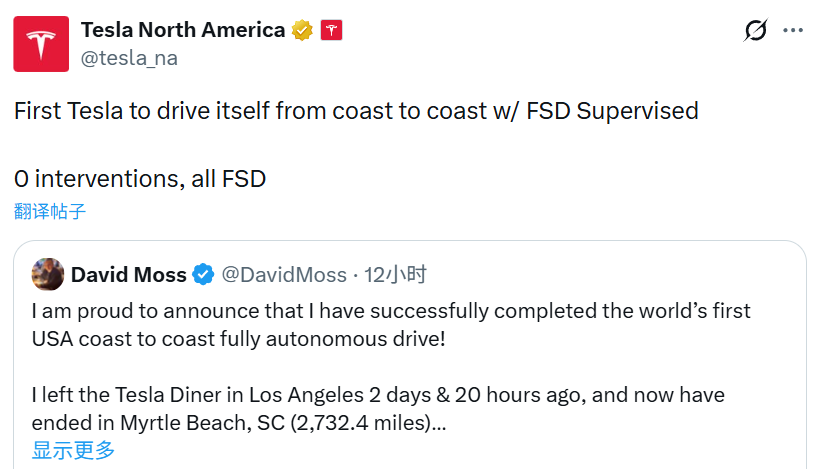Click the @DavidMoss handle
Image resolution: width=816 pixels, height=469 pixels.
[x=283, y=274]
